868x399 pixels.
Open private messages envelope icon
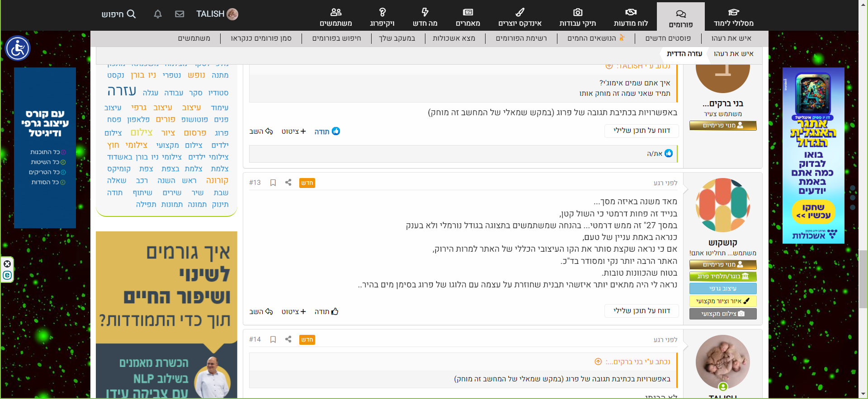pos(179,14)
